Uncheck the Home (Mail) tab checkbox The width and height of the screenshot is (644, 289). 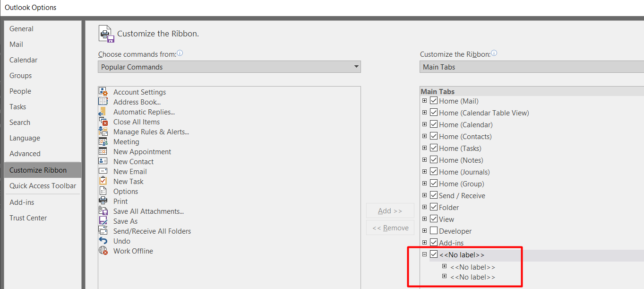click(x=434, y=101)
